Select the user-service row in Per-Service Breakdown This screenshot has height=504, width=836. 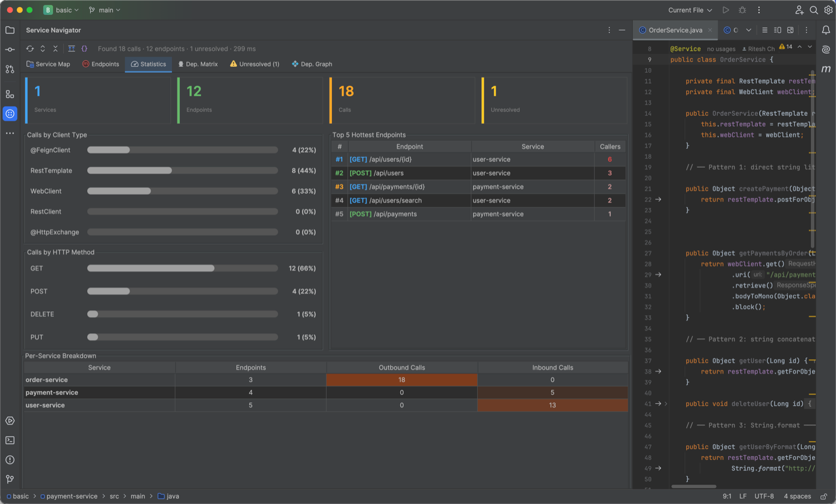326,405
